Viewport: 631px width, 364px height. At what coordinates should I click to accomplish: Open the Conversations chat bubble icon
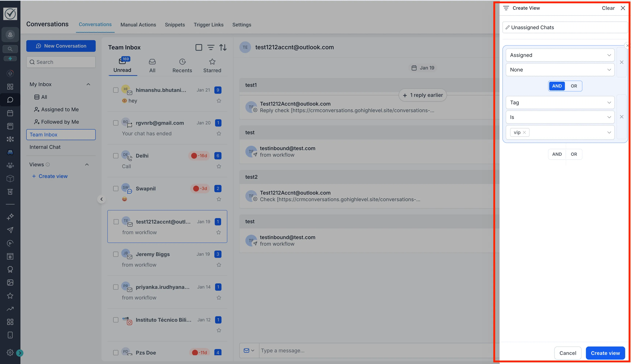click(x=10, y=100)
